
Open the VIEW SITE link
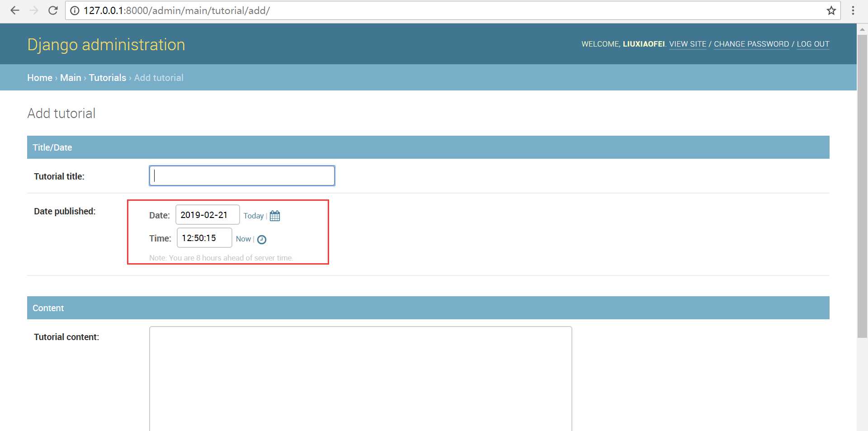(x=688, y=44)
